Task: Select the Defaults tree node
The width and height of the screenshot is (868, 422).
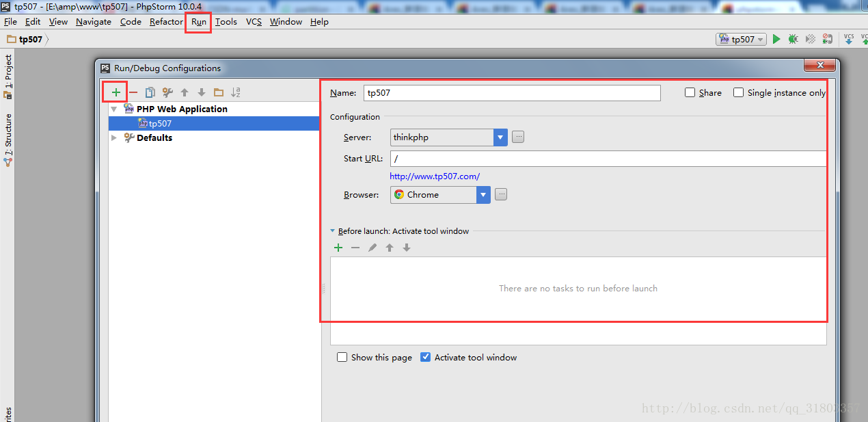Action: click(154, 137)
